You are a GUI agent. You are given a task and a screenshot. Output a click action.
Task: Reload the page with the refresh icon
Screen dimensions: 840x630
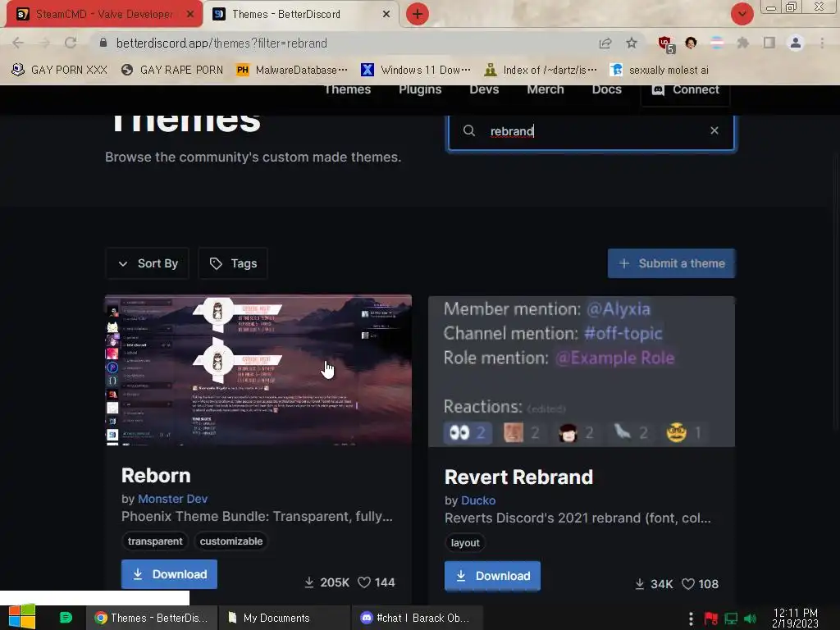pos(71,43)
